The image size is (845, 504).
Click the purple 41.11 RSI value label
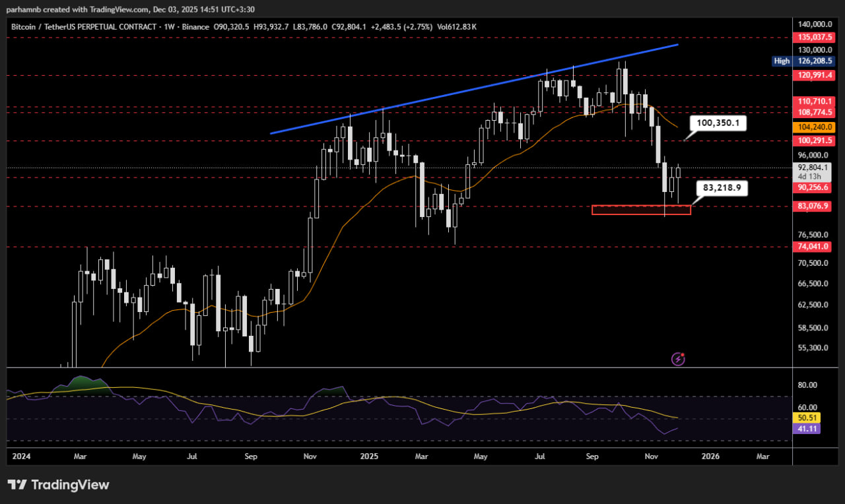[808, 429]
